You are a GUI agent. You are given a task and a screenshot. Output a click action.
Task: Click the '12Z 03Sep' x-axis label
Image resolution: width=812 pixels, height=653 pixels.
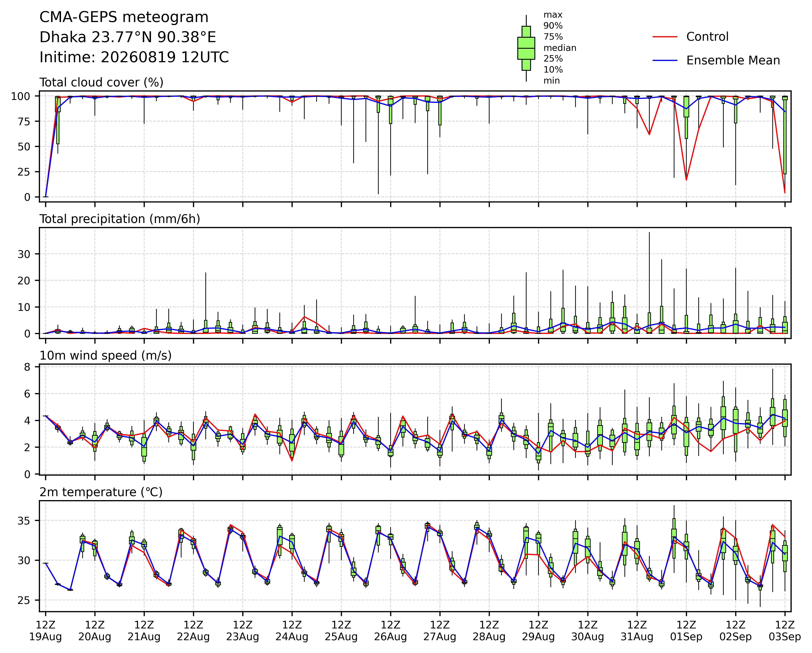click(785, 631)
